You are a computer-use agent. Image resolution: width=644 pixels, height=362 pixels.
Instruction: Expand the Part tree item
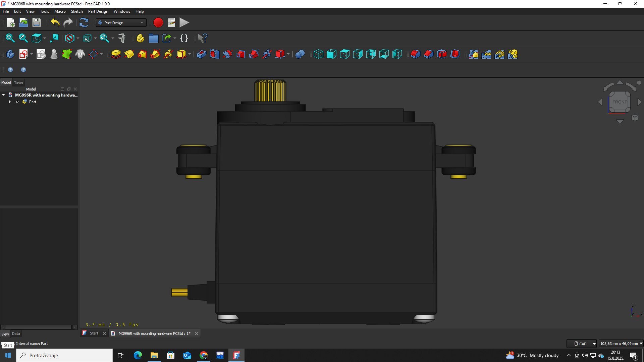(10, 102)
